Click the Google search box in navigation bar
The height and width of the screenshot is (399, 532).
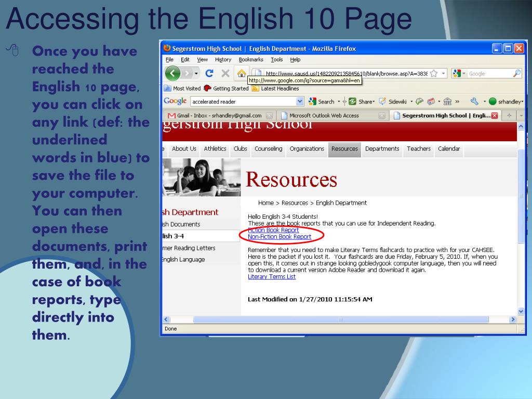click(489, 74)
